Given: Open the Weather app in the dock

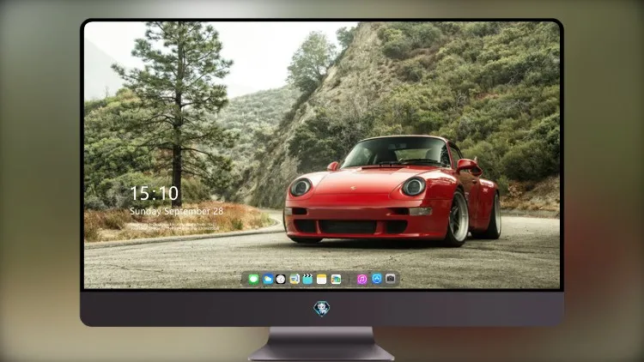Looking at the screenshot, I should 268,280.
